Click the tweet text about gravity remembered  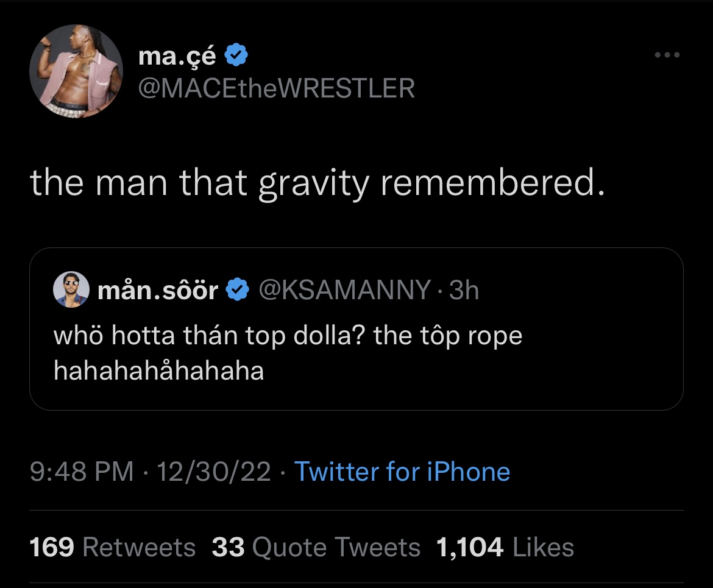point(317,183)
